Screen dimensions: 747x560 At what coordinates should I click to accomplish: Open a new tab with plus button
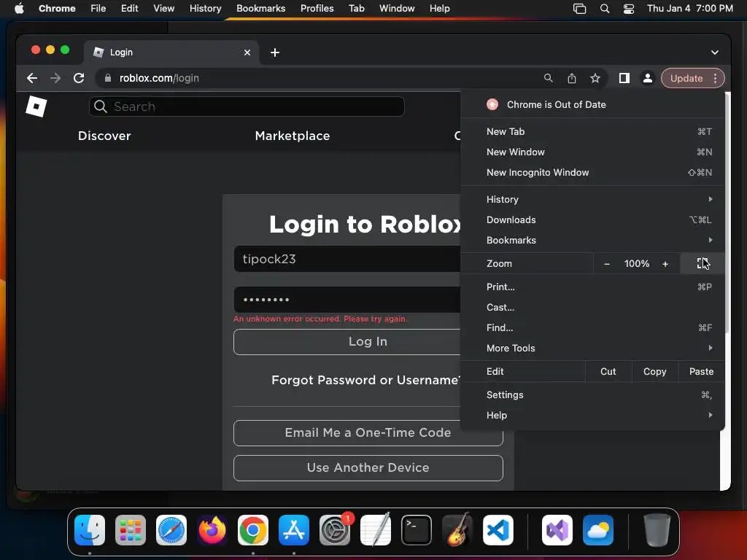coord(275,52)
